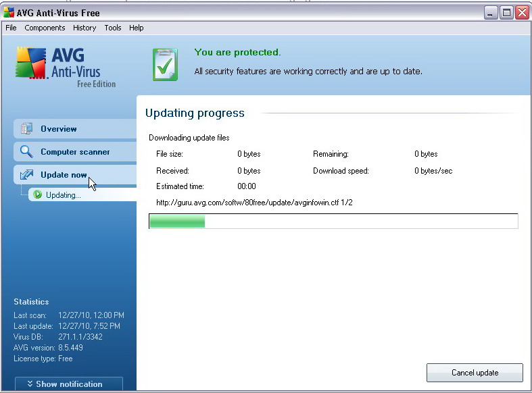Click the green Updating play icon
Screen dimensions: 532x393
tap(37, 194)
